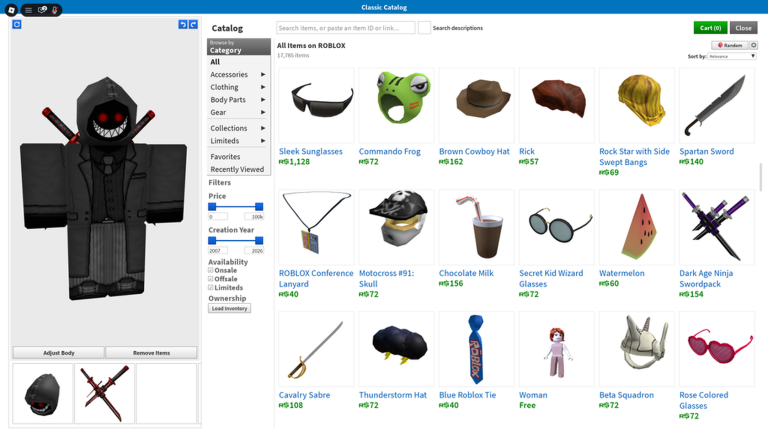This screenshot has width=768, height=432.
Task: Select the Sleek Sunglasses item image
Action: pyautogui.click(x=316, y=105)
